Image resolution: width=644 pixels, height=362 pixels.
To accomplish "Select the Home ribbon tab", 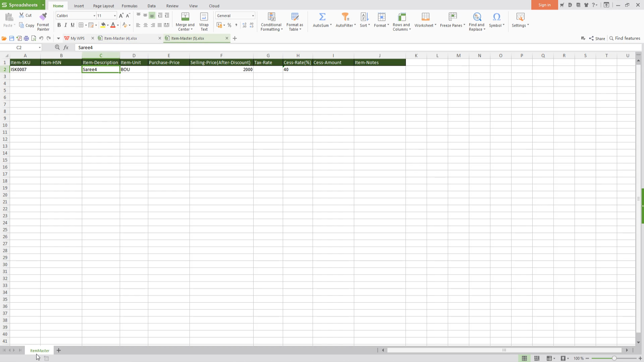I will [x=58, y=6].
